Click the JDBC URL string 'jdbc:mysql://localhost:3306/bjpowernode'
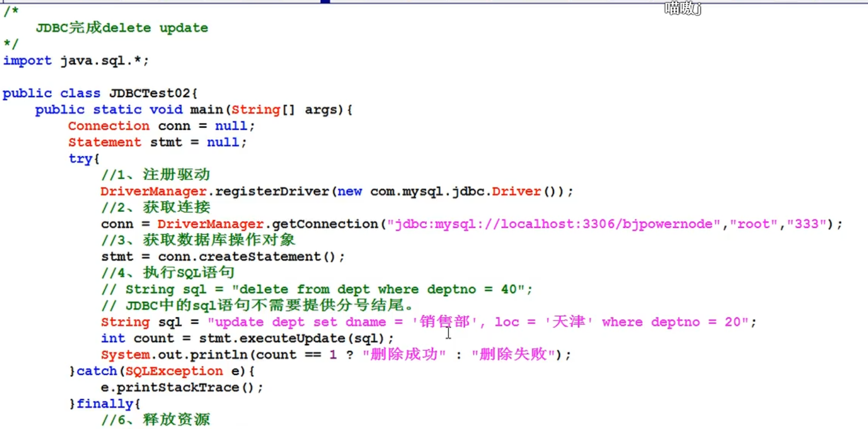Image resolution: width=868 pixels, height=429 pixels. 553,224
